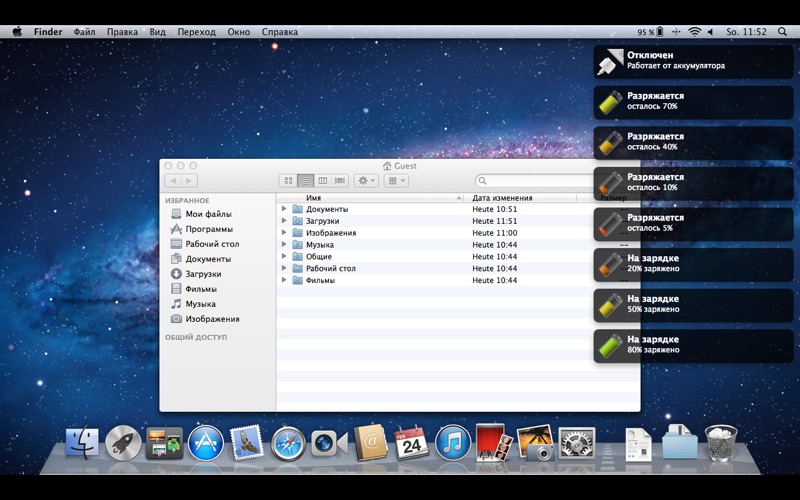This screenshot has height=500, width=800.
Task: Click the 80% заряжено notification
Action: click(x=693, y=346)
